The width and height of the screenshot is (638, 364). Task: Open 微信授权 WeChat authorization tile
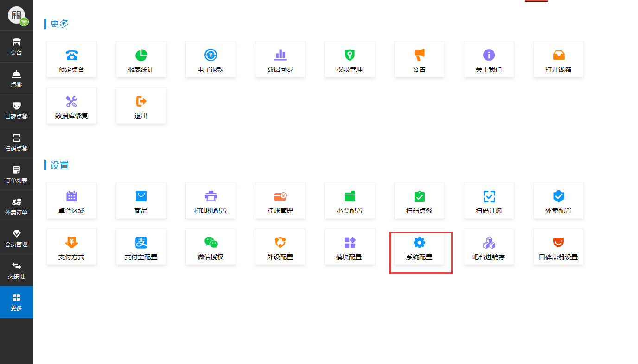(x=211, y=247)
